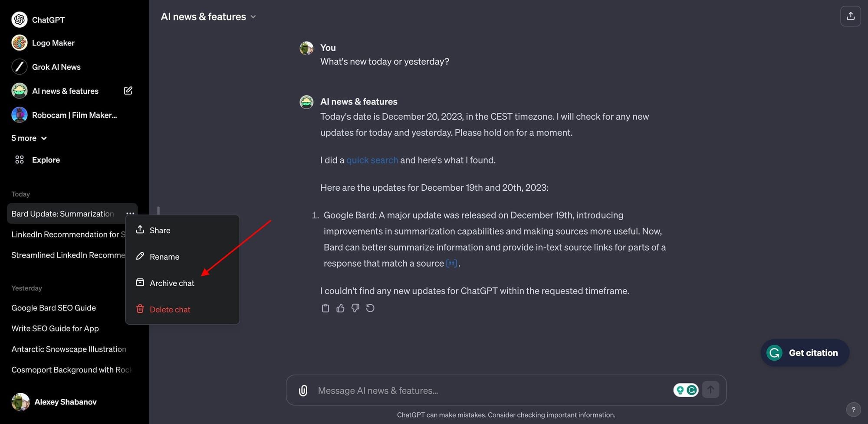Expand the 5 more GPTs list
This screenshot has width=868, height=424.
point(29,138)
